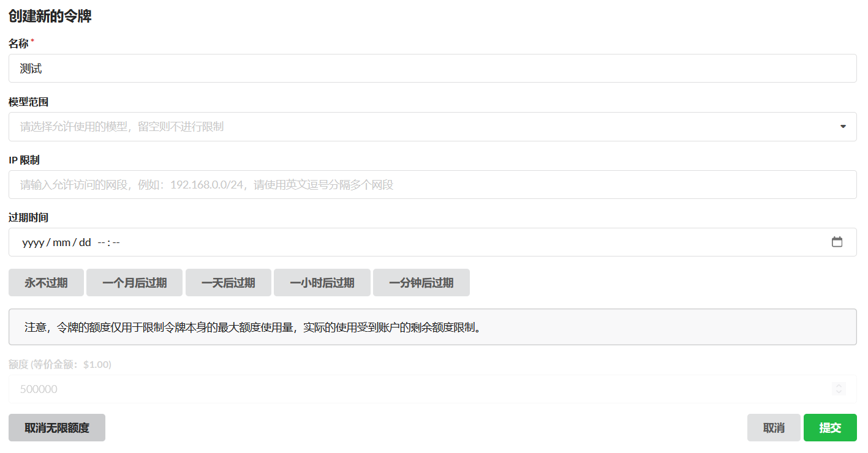This screenshot has width=868, height=453.
Task: Select 一小时后过期 expiration option
Action: pyautogui.click(x=322, y=282)
